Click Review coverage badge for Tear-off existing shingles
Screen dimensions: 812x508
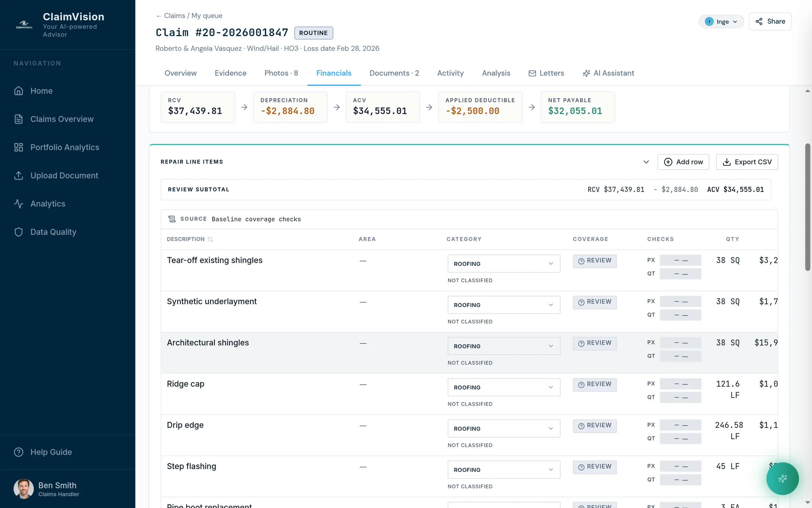point(595,261)
